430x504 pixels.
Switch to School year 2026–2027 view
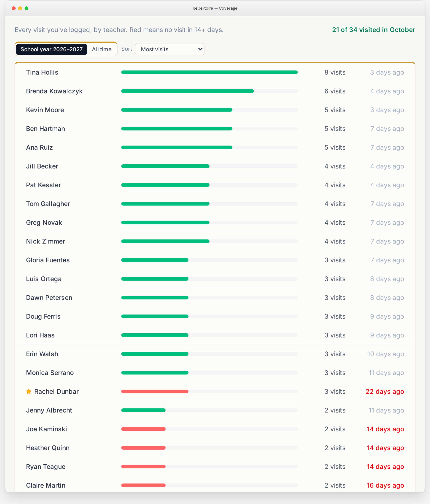[x=52, y=49]
